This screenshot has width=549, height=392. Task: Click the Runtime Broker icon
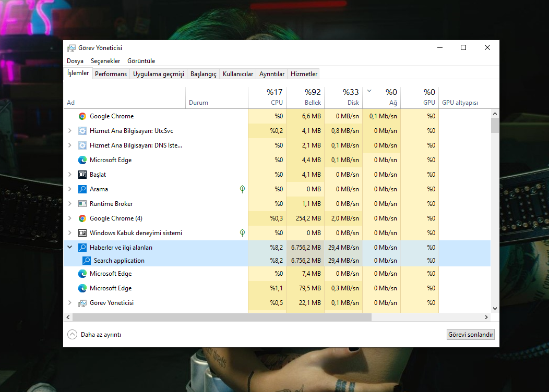pyautogui.click(x=82, y=203)
